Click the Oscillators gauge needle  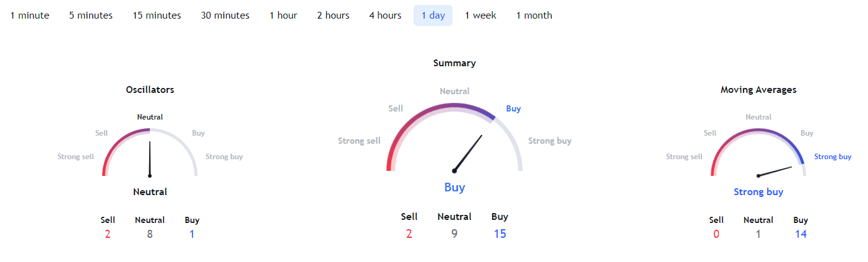pos(150,159)
